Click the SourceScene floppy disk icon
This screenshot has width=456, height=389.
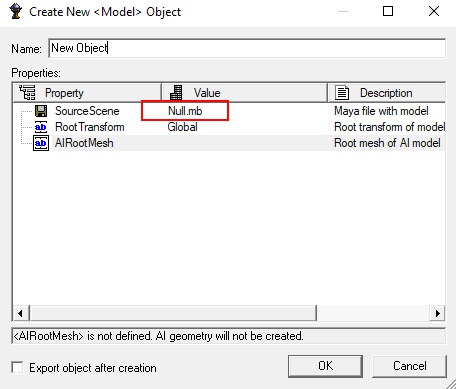pyautogui.click(x=41, y=111)
